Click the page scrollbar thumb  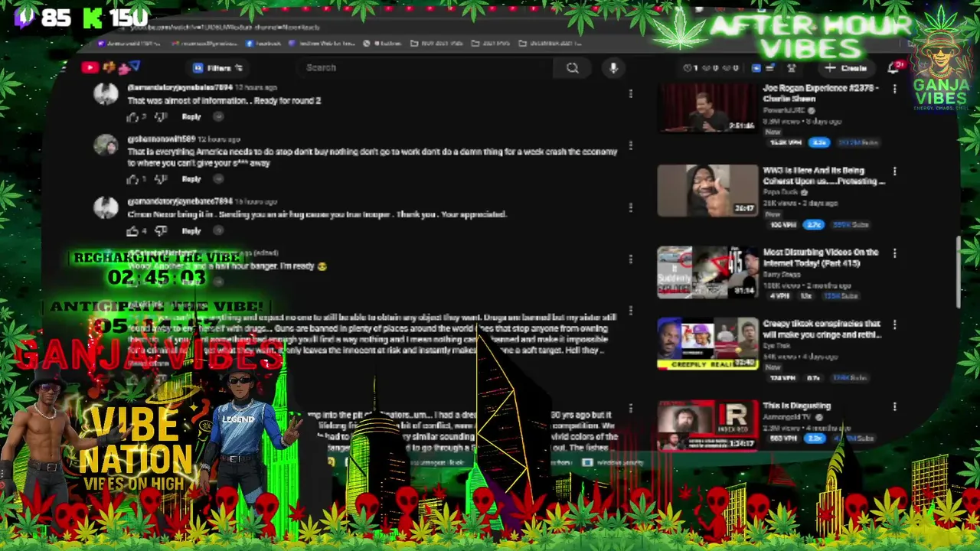coord(958,274)
